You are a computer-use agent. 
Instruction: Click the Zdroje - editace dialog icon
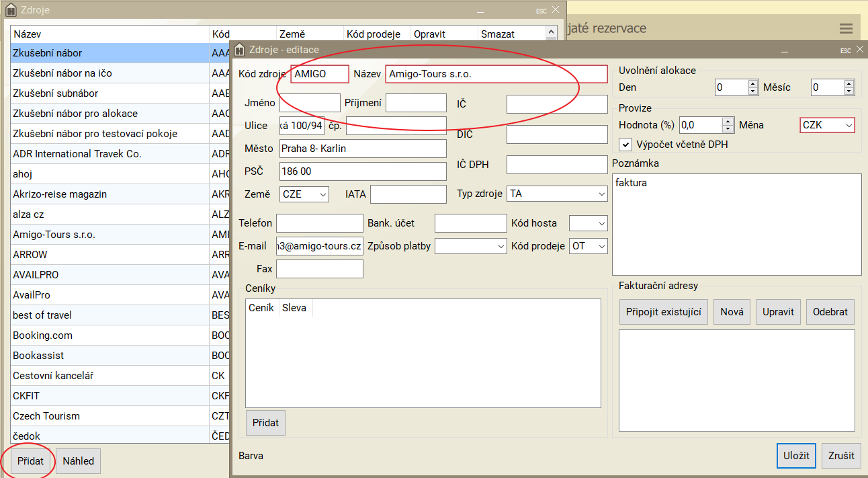click(x=240, y=50)
